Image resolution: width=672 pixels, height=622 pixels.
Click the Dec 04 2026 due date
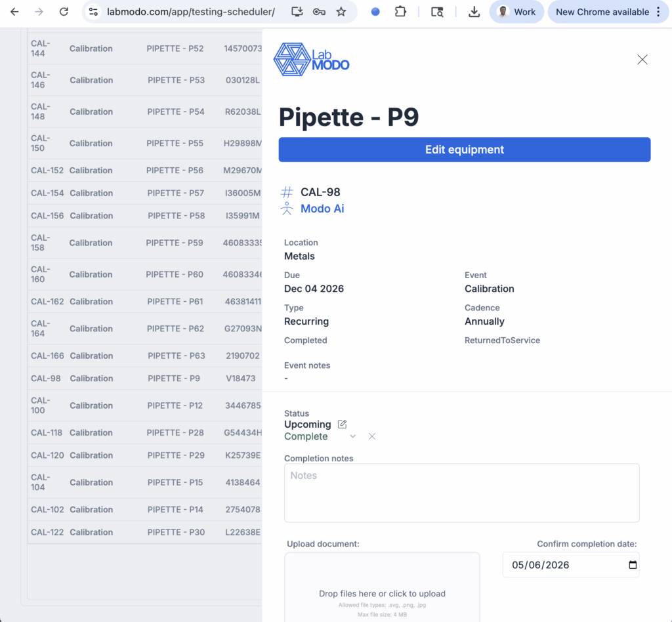(x=314, y=289)
